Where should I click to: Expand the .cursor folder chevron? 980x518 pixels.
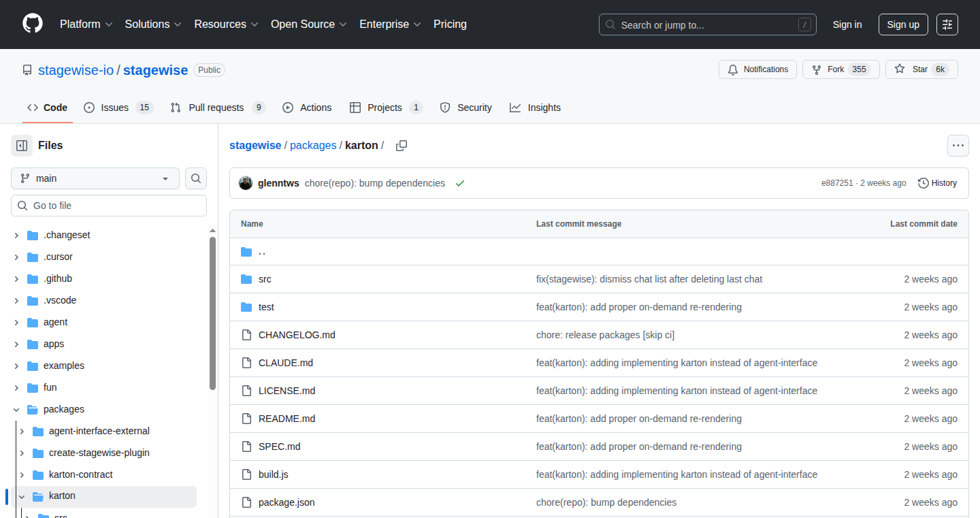[16, 257]
